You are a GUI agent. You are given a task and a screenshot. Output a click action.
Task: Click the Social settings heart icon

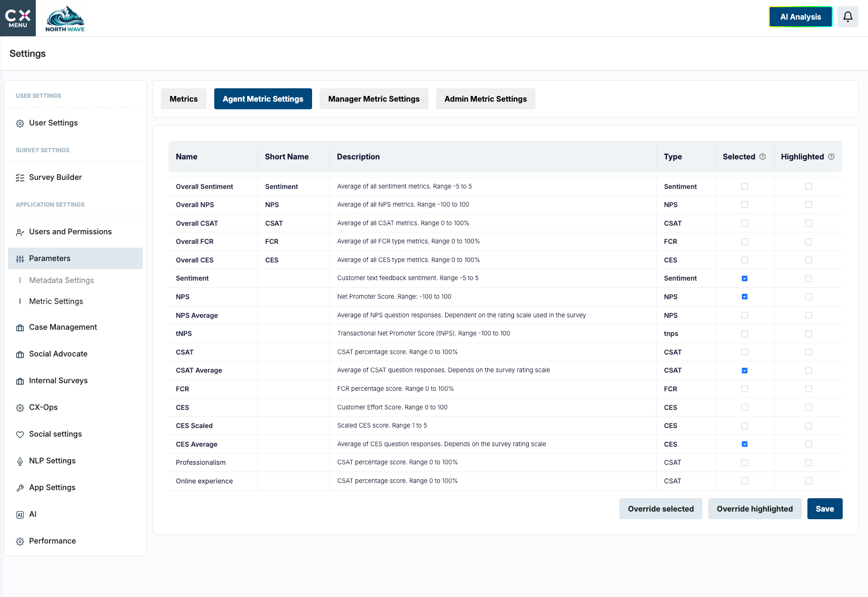(x=20, y=435)
